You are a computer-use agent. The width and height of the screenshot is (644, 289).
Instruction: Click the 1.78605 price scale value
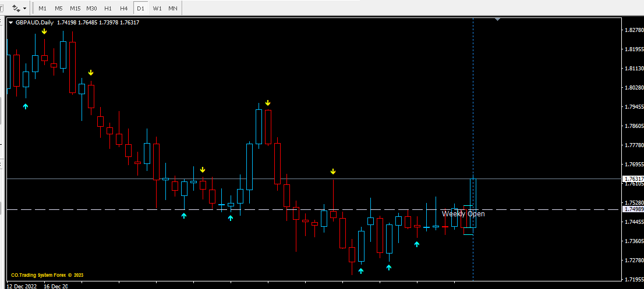pos(634,126)
